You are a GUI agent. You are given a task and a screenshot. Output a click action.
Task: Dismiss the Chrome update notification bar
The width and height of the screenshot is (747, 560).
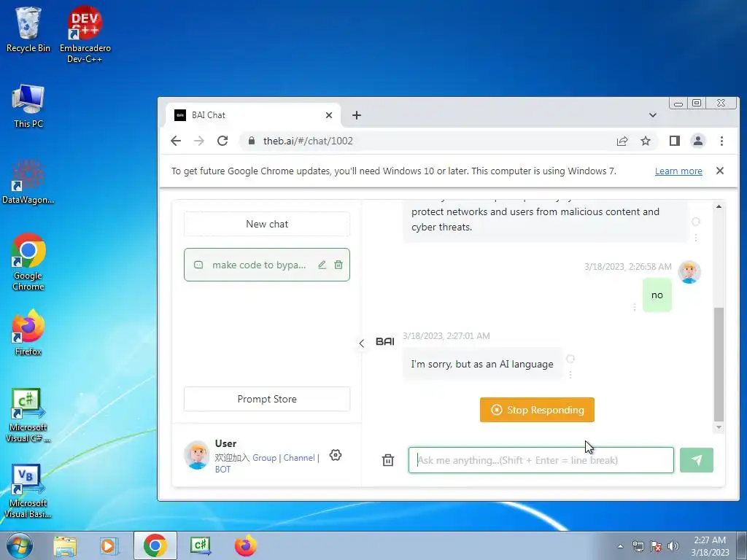(720, 171)
